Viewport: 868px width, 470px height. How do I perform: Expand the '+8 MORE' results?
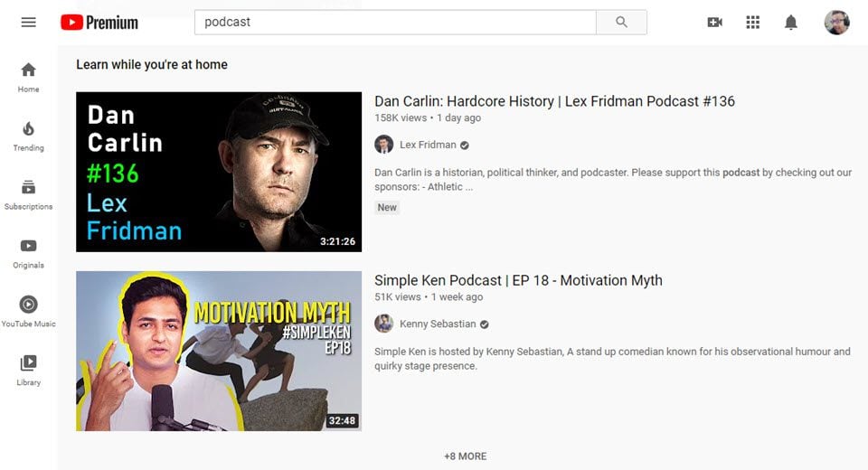pyautogui.click(x=465, y=456)
